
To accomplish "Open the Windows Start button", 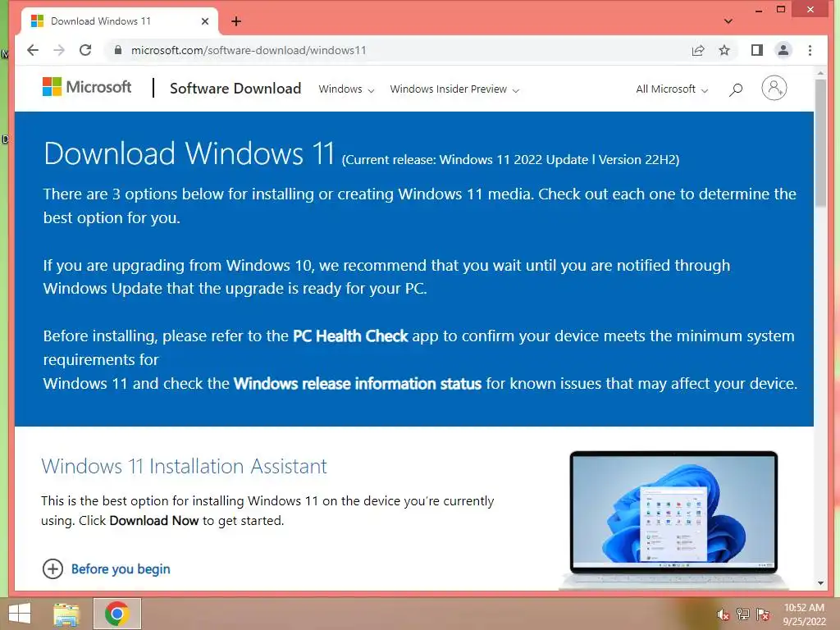I will click(x=20, y=614).
